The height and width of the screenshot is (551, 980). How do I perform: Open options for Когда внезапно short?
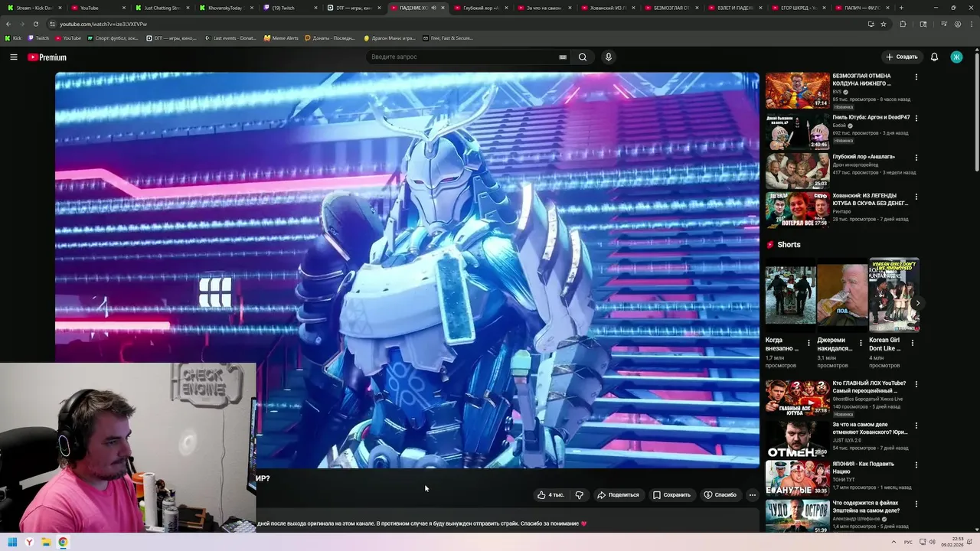coord(808,343)
